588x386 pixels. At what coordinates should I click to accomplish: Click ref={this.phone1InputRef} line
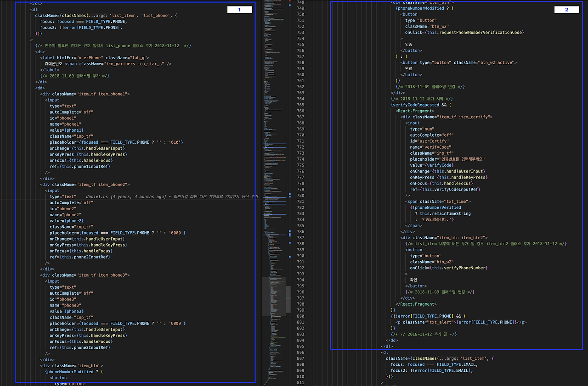(80, 166)
